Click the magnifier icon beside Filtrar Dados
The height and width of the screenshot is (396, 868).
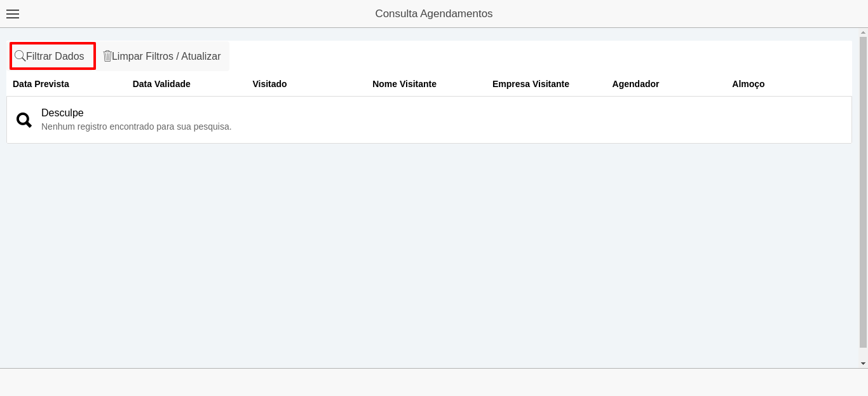point(20,56)
